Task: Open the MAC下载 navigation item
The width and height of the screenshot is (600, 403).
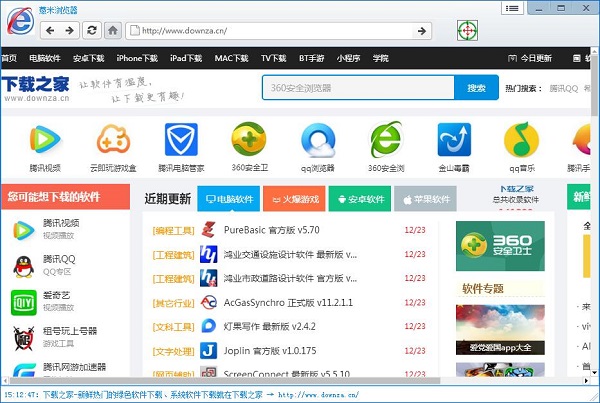Action: pyautogui.click(x=232, y=58)
